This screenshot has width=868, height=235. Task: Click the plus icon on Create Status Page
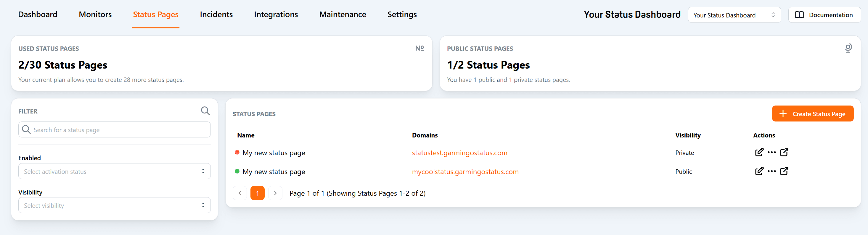pyautogui.click(x=783, y=114)
